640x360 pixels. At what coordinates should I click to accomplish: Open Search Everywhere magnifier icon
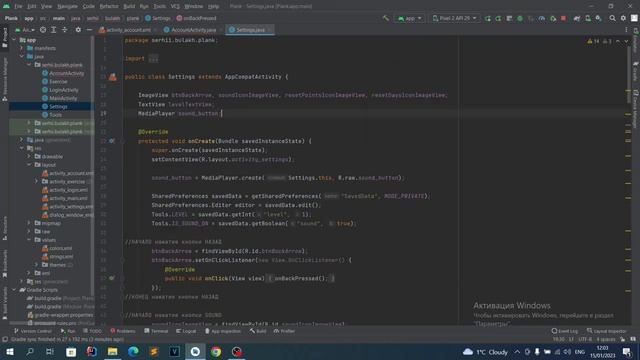click(612, 18)
